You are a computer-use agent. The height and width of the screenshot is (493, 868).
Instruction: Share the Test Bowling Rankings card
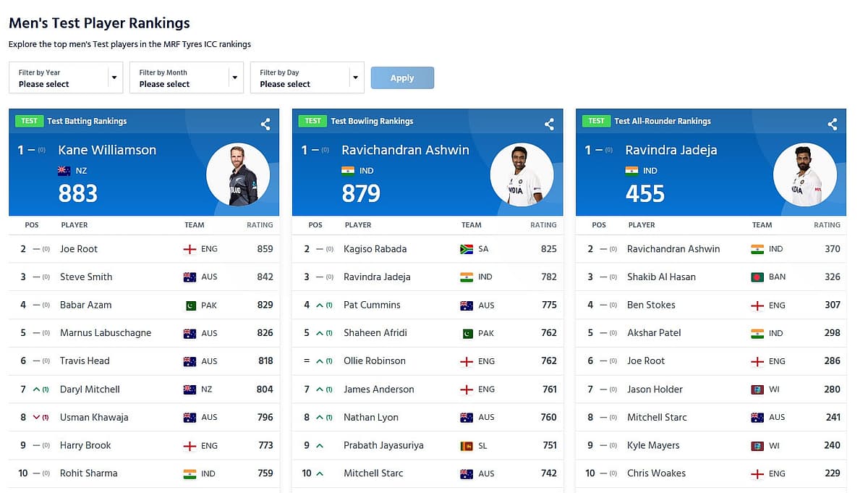[x=549, y=125]
